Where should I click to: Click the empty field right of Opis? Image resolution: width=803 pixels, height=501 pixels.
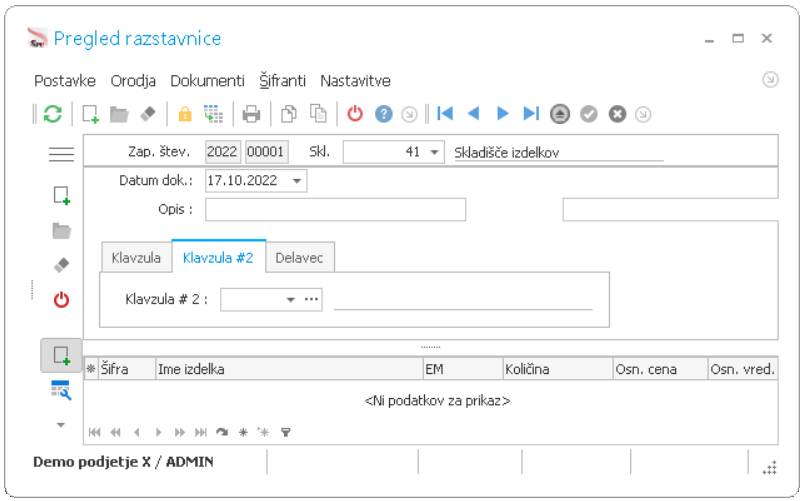[670, 210]
